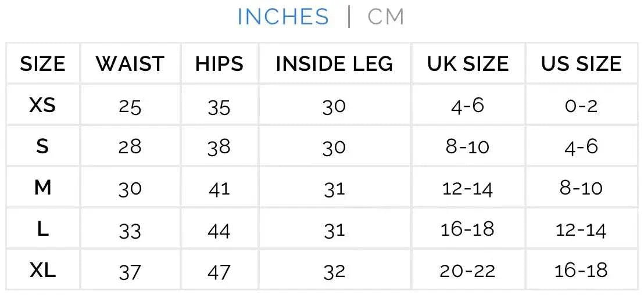Click the INSIDE LEG column header

click(x=334, y=63)
